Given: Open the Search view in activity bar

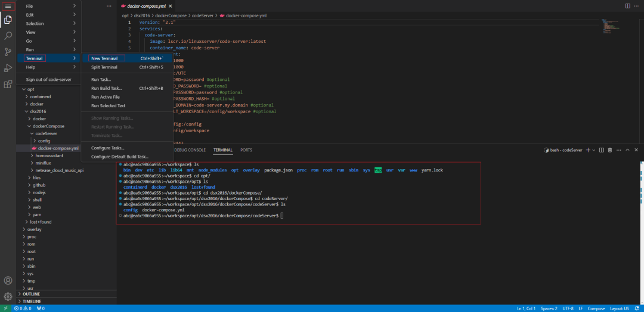Looking at the screenshot, I should pyautogui.click(x=8, y=36).
